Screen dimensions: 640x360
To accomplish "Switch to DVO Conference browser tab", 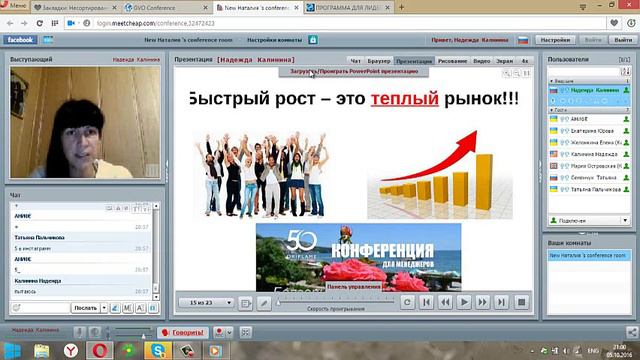I will point(167,7).
